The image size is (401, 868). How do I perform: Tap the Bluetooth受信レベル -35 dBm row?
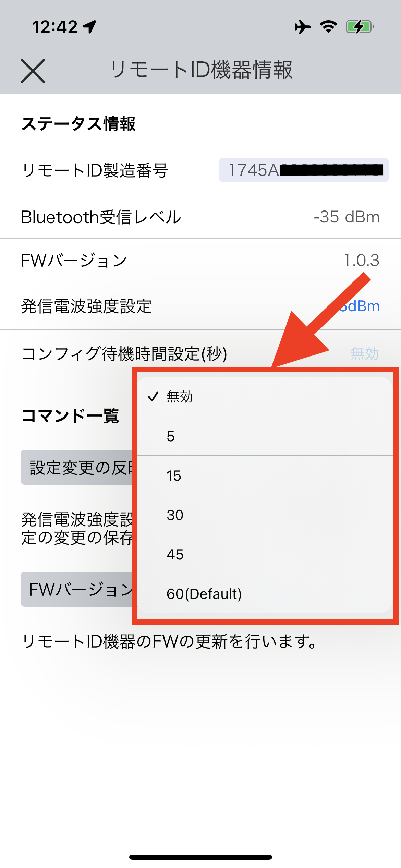pos(200,217)
